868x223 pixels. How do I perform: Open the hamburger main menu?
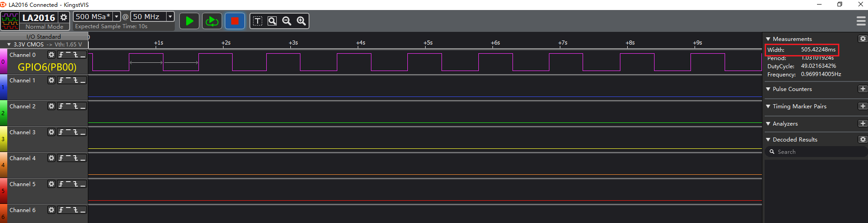861,21
